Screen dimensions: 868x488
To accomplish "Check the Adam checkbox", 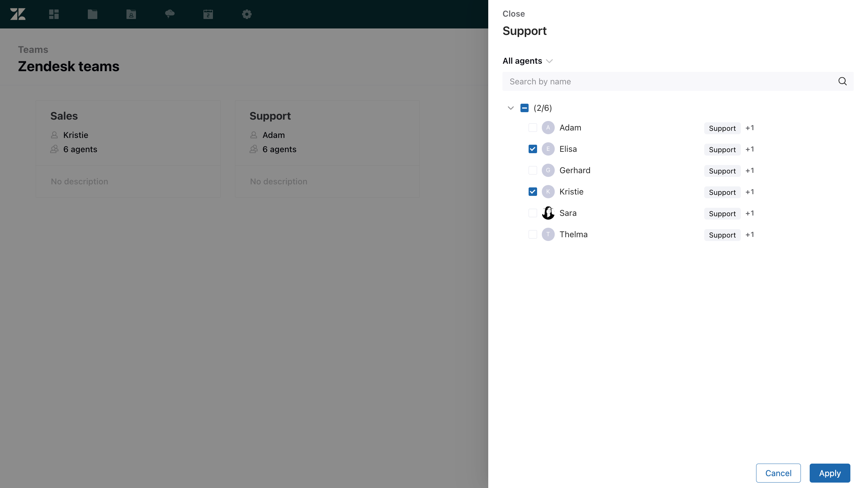I will (x=533, y=128).
